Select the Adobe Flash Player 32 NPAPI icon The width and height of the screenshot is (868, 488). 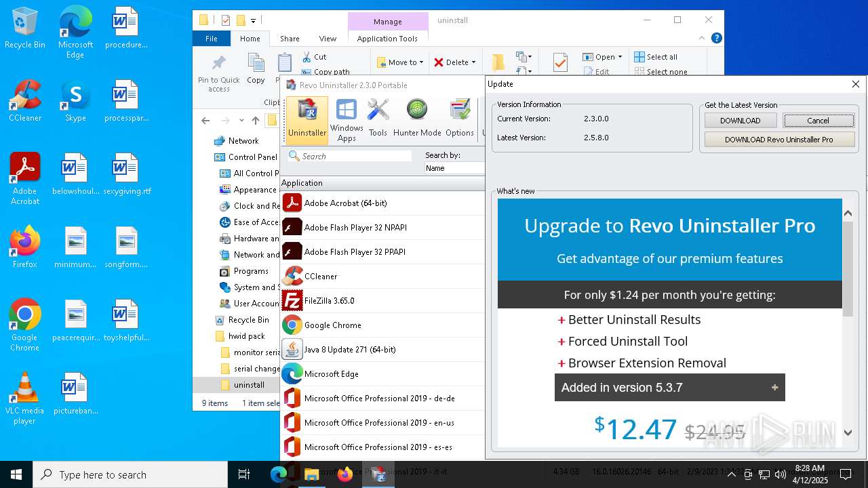click(292, 227)
